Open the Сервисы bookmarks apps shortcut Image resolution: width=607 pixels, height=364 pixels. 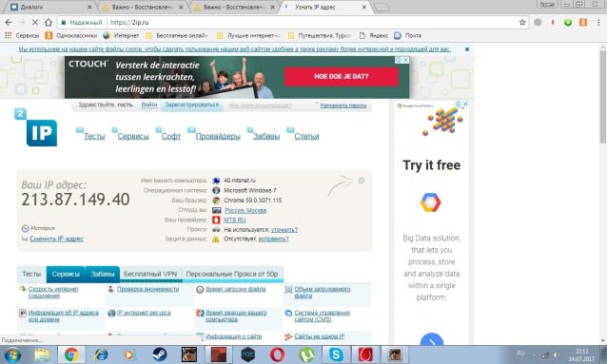coord(22,35)
